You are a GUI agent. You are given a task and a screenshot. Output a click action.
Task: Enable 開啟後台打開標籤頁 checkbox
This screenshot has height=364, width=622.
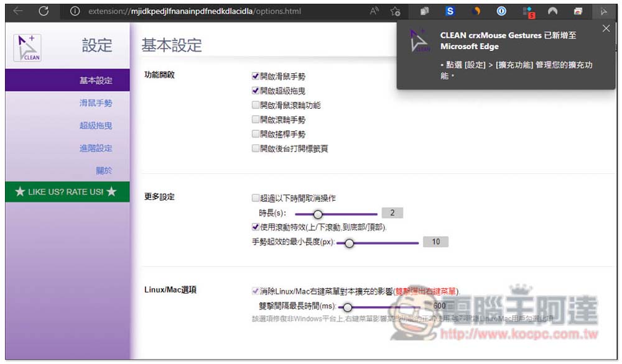(256, 148)
